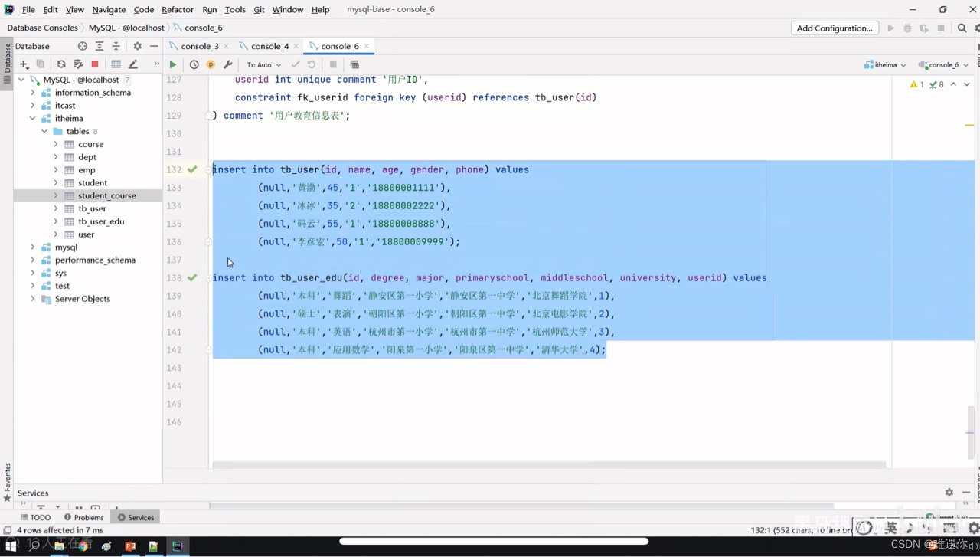Run the selected SQL with Execute button
This screenshot has width=980, height=557.
[x=173, y=65]
